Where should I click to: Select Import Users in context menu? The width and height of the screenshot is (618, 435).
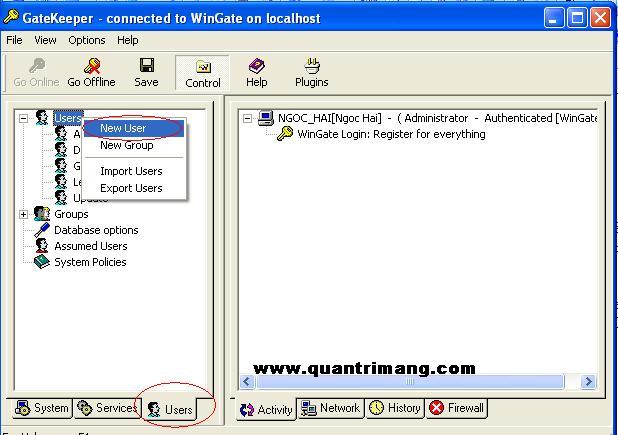pyautogui.click(x=134, y=171)
